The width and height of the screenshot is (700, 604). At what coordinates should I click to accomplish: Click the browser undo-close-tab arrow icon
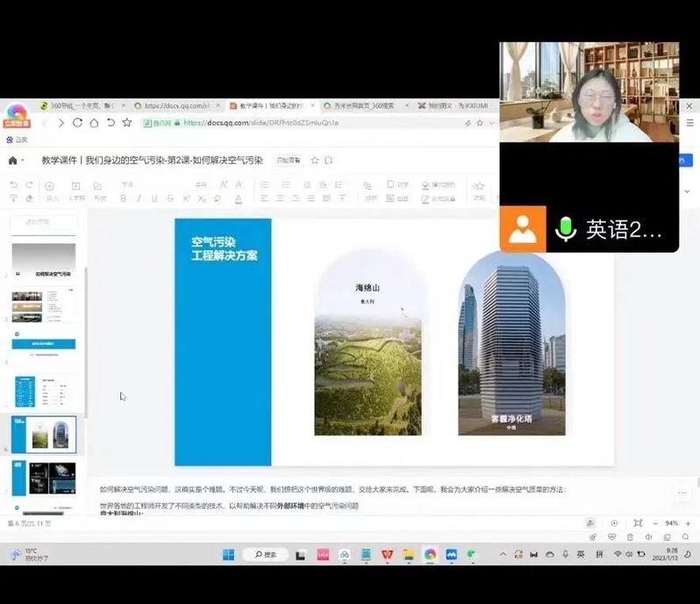click(111, 122)
